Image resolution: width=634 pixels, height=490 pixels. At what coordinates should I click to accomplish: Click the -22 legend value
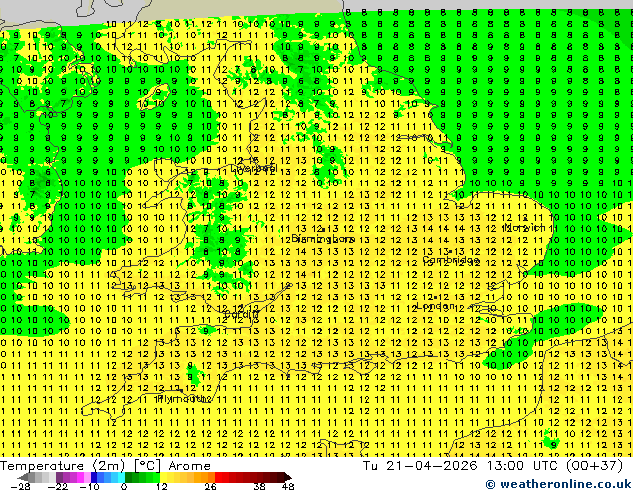coord(57,486)
